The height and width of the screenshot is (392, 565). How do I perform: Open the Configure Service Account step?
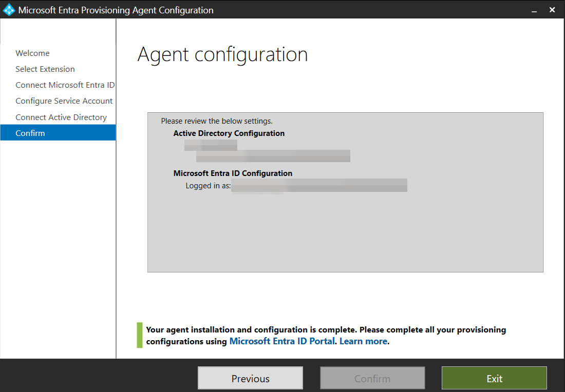click(64, 101)
